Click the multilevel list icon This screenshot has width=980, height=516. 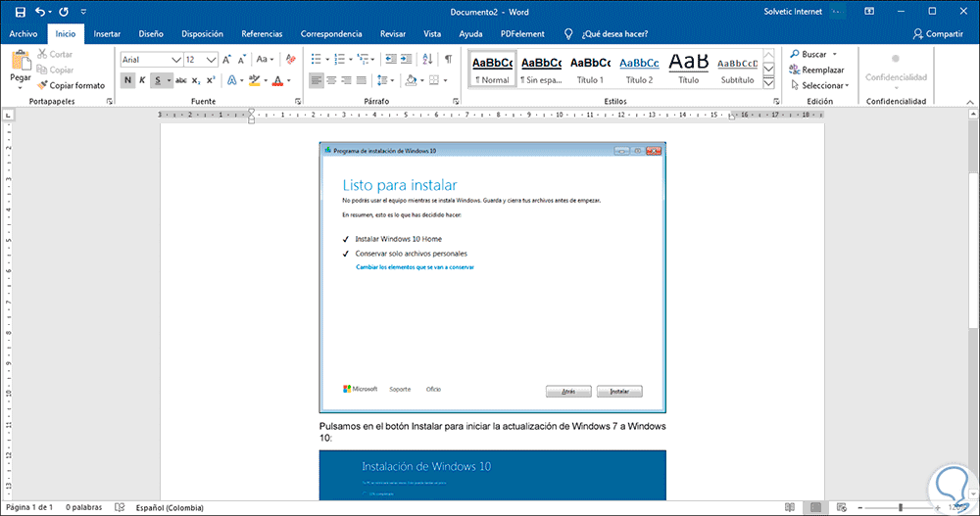pos(363,60)
